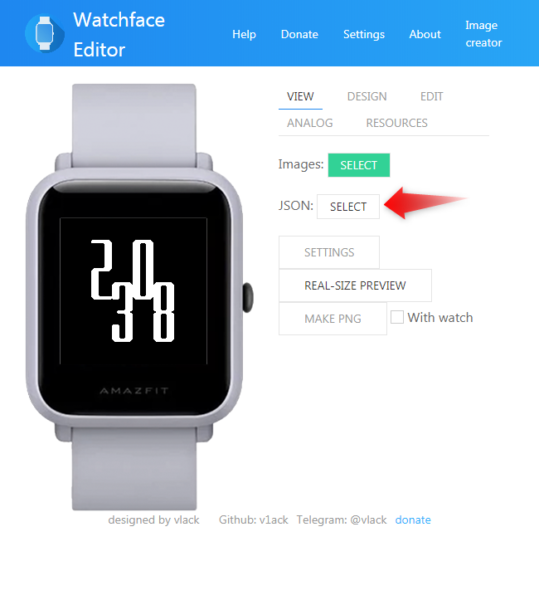The height and width of the screenshot is (600, 539).
Task: Click the Watchface Editor title text
Action: 119,34
